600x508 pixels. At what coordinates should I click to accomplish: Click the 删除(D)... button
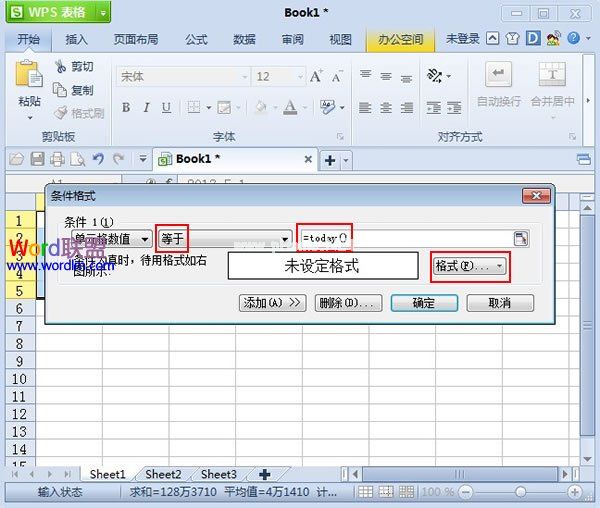[348, 303]
